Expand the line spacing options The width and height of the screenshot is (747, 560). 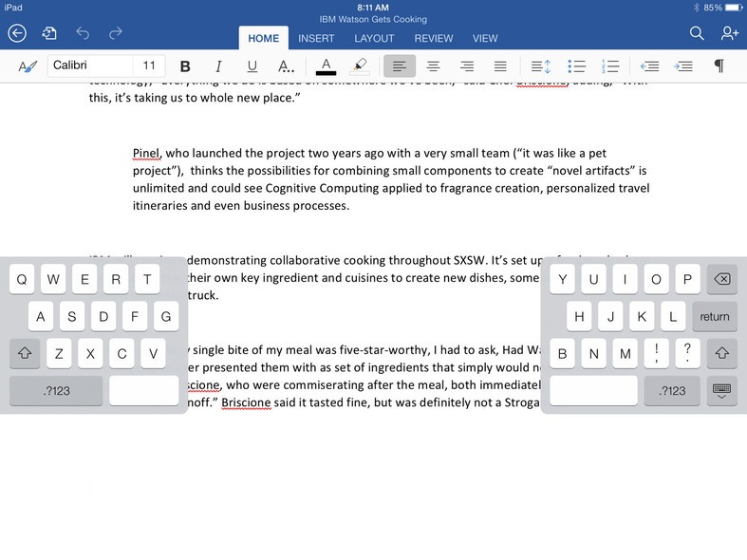coord(540,66)
